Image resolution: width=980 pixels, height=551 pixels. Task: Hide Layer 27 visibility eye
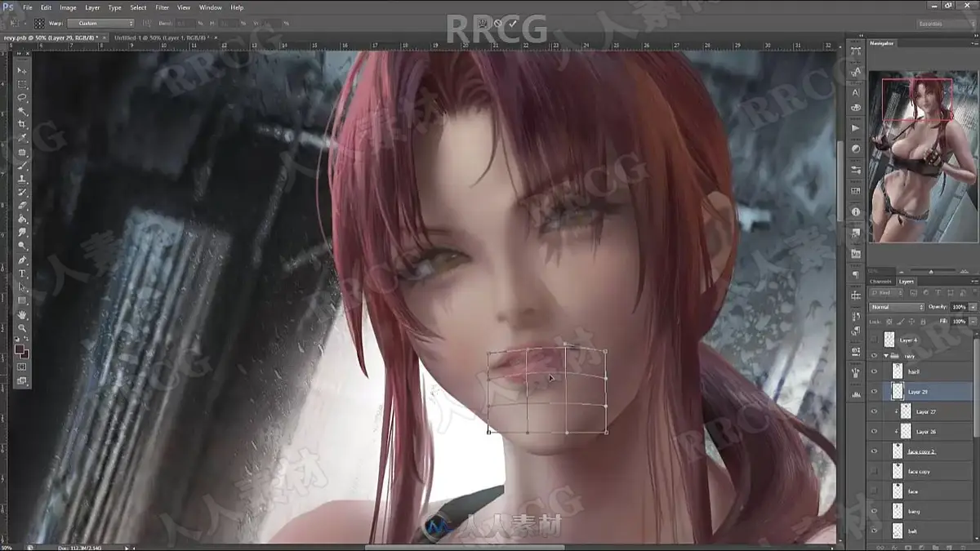[875, 411]
